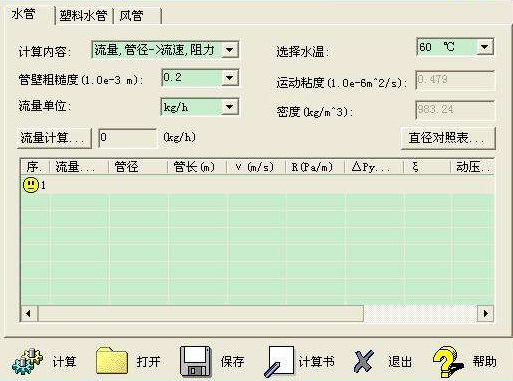513x381 pixels.
Task: Open the 管壁粗糙度 dropdown arrow
Action: click(230, 78)
